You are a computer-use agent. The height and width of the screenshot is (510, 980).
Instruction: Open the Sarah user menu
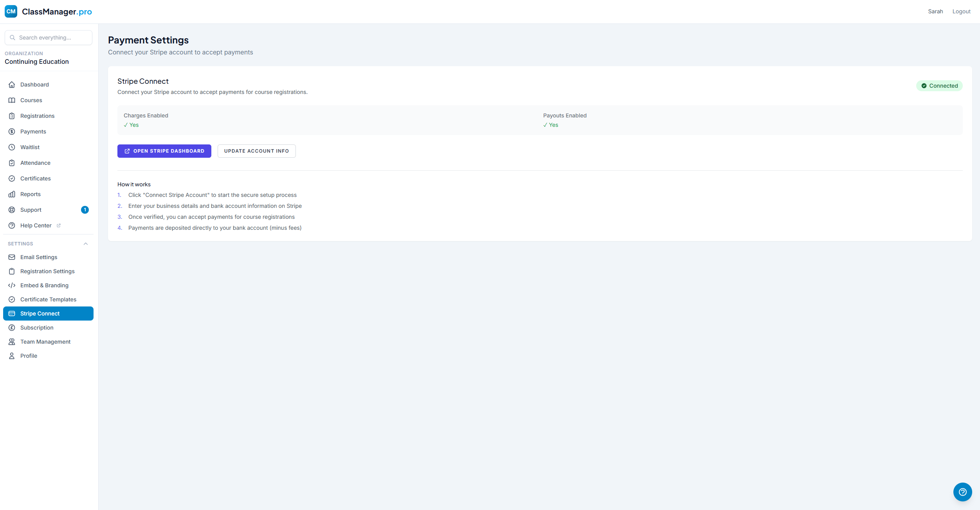pos(935,11)
